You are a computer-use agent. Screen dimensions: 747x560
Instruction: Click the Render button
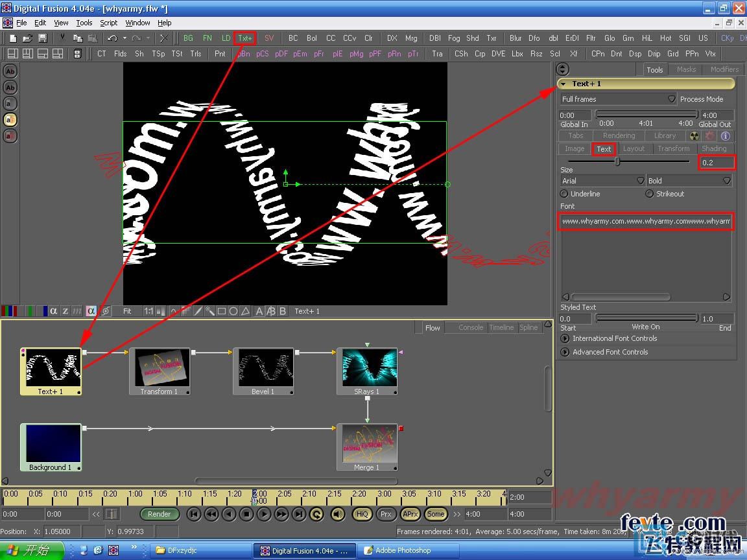[159, 514]
